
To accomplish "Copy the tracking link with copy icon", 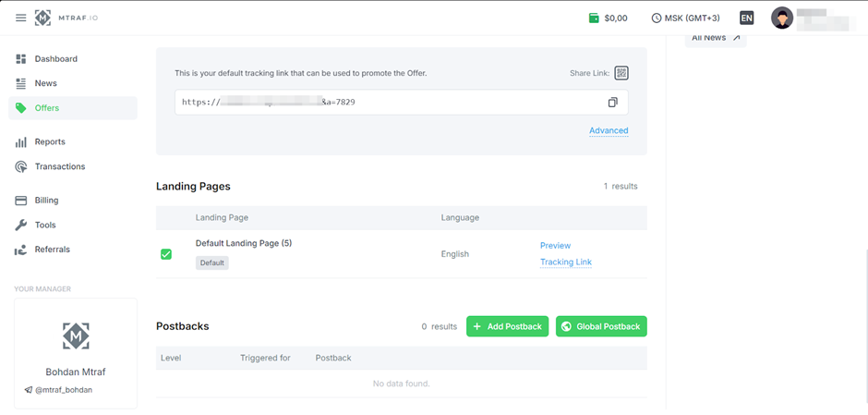I will coord(612,103).
